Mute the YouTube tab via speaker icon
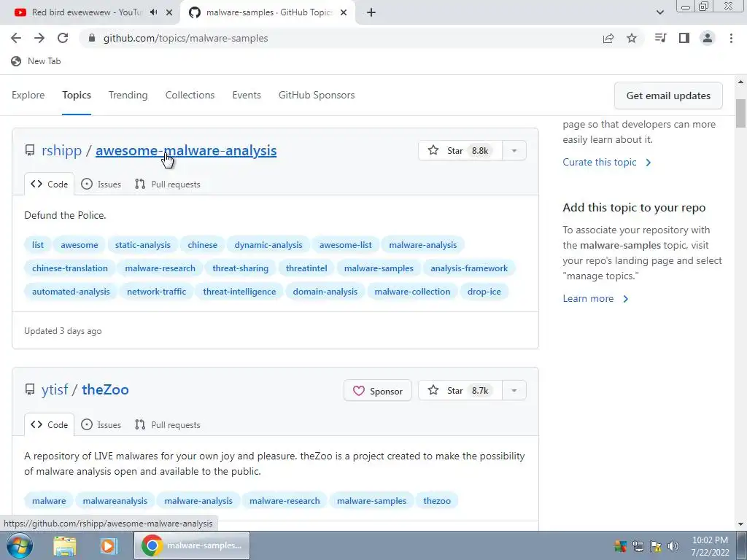 [x=153, y=12]
